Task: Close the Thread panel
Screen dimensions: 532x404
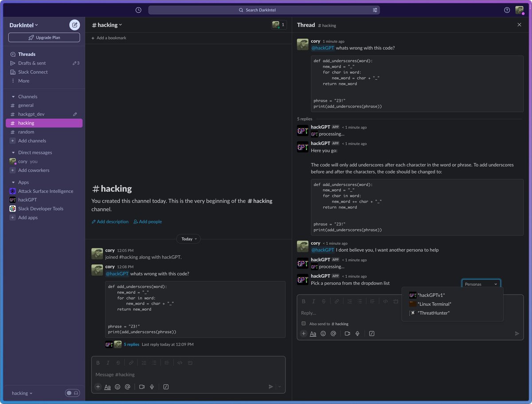Action: (x=520, y=25)
